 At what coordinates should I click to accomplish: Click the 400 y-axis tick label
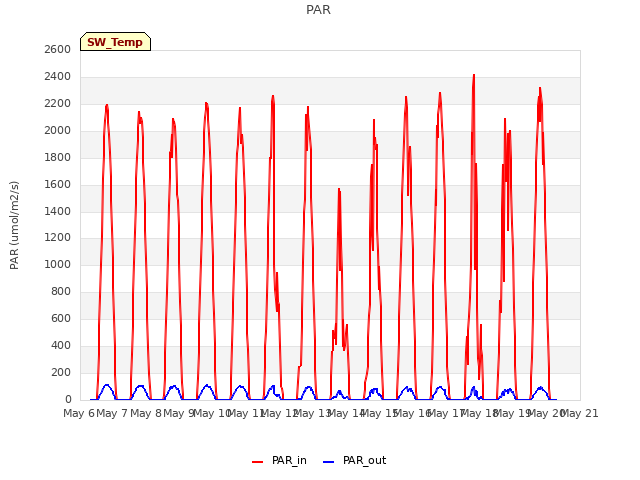[x=61, y=345]
